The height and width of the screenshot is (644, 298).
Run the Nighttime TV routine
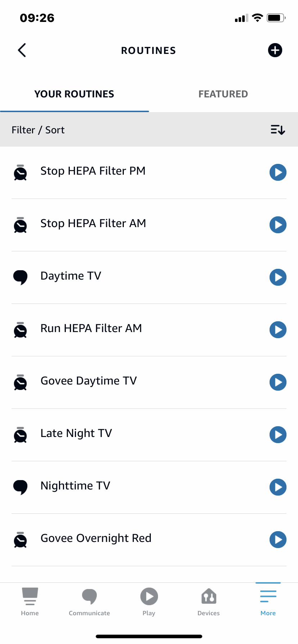pos(278,487)
